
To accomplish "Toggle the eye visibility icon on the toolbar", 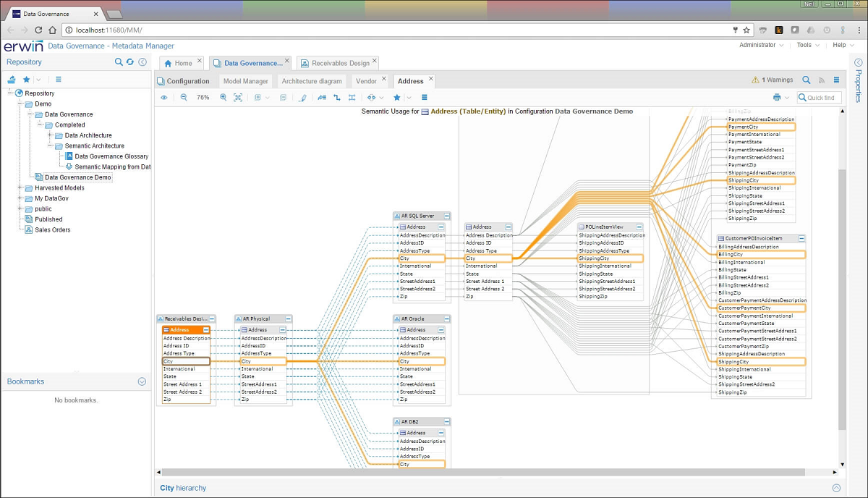I will 164,97.
